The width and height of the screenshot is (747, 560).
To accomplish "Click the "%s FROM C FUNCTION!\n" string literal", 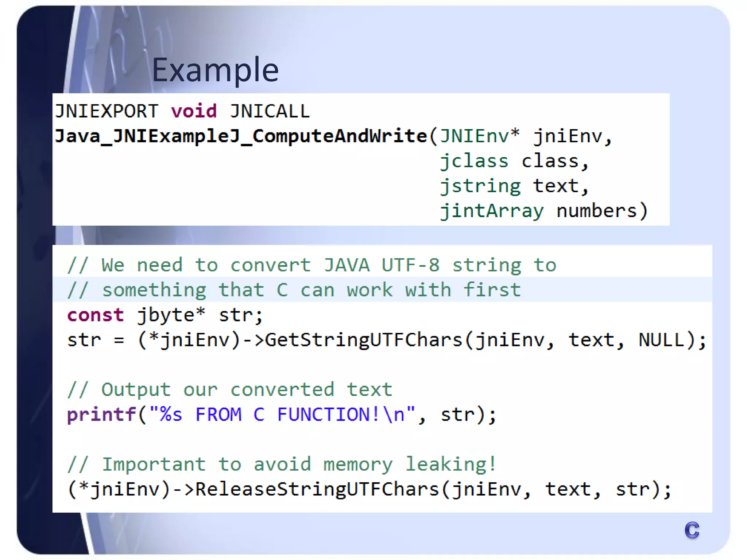I will point(282,415).
